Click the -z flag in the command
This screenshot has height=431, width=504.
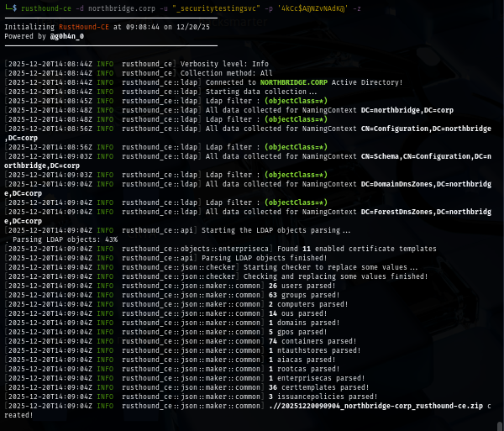point(356,8)
